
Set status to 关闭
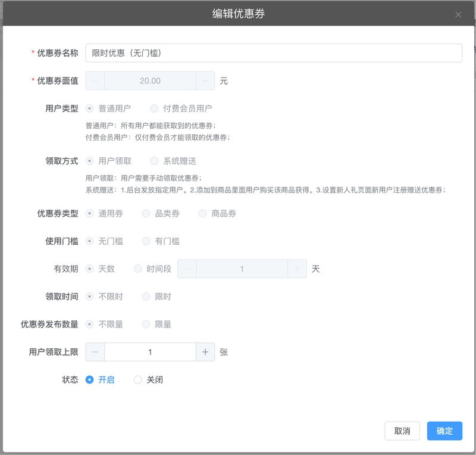148,379
